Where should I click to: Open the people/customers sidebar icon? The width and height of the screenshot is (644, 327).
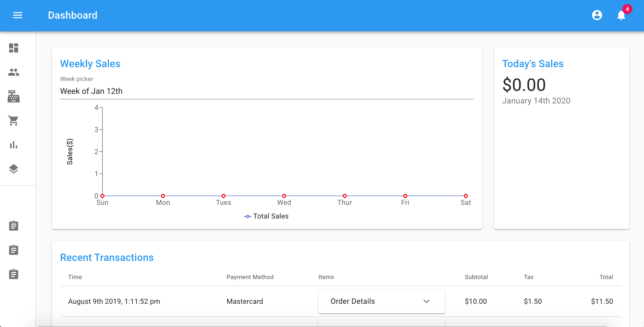click(x=14, y=72)
